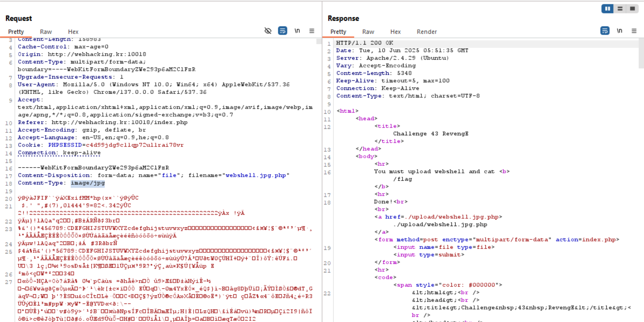Select the highlighted image/jpg Content-Type value
Image resolution: width=644 pixels, height=322 pixels.
coord(88,183)
